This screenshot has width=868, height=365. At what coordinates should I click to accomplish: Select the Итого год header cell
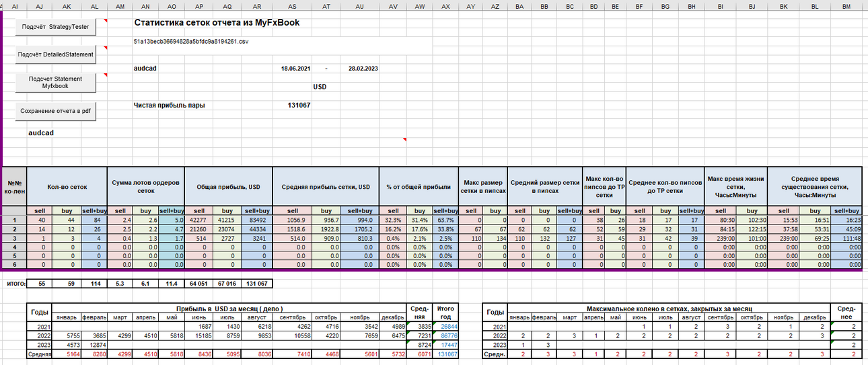click(x=445, y=313)
